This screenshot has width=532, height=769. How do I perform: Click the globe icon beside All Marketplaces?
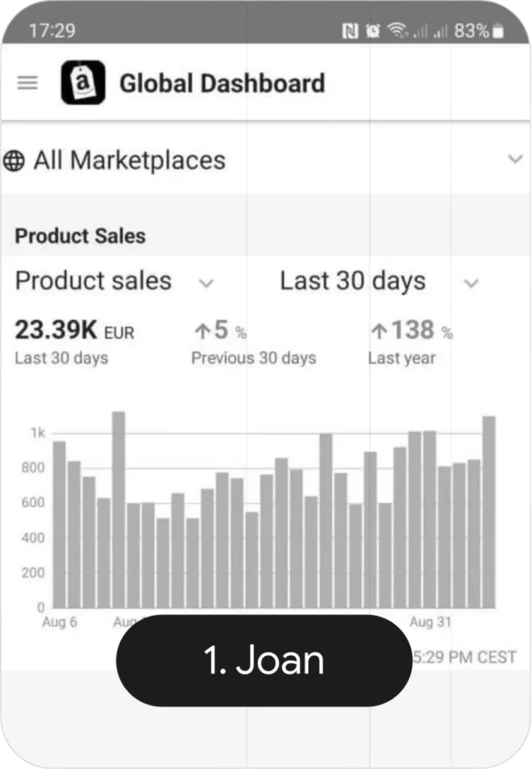[14, 161]
